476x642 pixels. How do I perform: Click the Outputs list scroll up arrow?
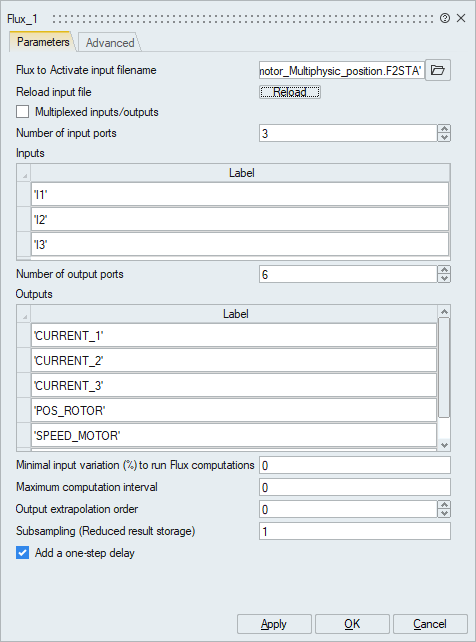(444, 312)
